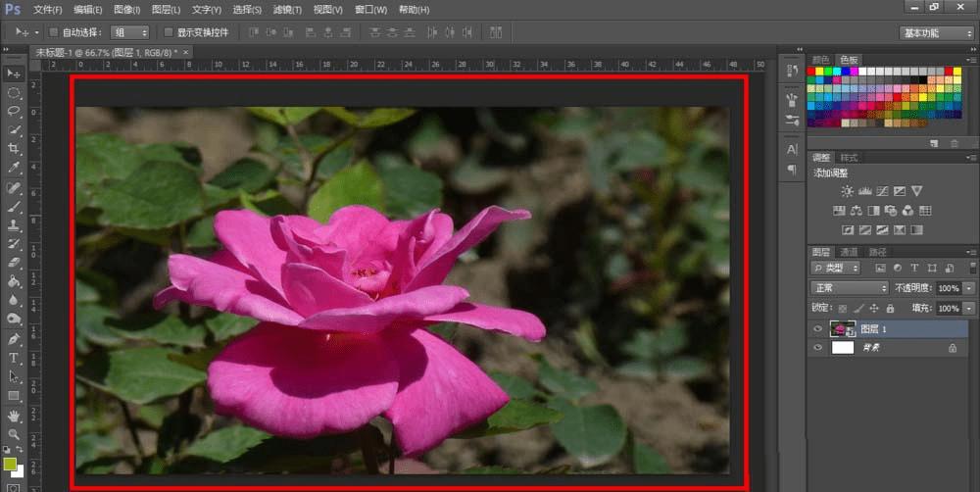This screenshot has width=980, height=492.
Task: Pick the Crop tool
Action: coord(14,148)
